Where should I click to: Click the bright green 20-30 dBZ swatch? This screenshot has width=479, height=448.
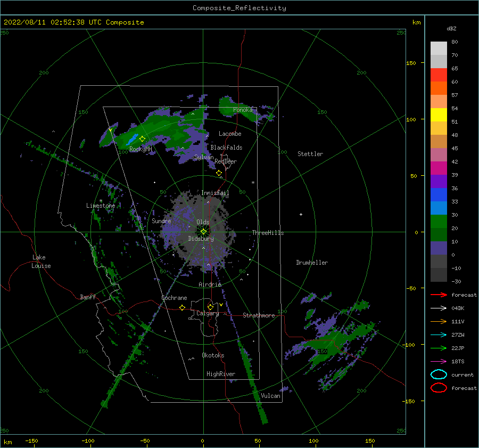click(439, 222)
